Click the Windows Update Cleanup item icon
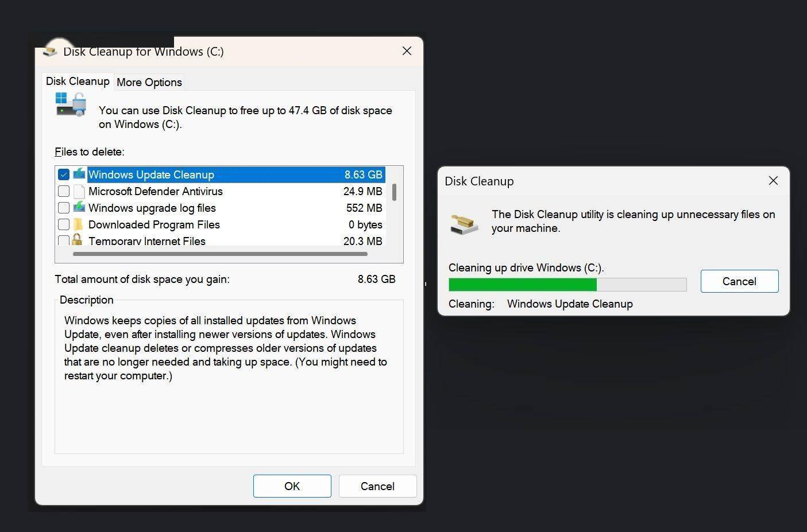 coord(79,174)
